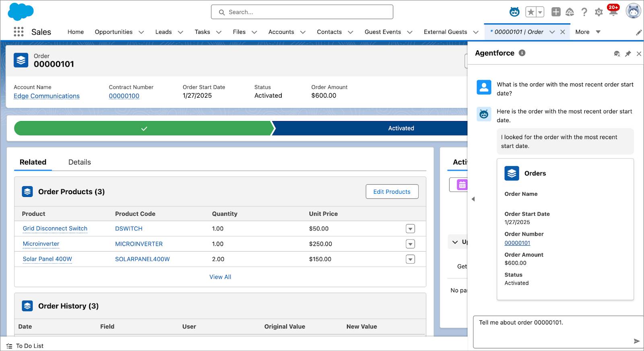Open the Edge Communications account link
Screen dimensions: 644x351
[47, 96]
